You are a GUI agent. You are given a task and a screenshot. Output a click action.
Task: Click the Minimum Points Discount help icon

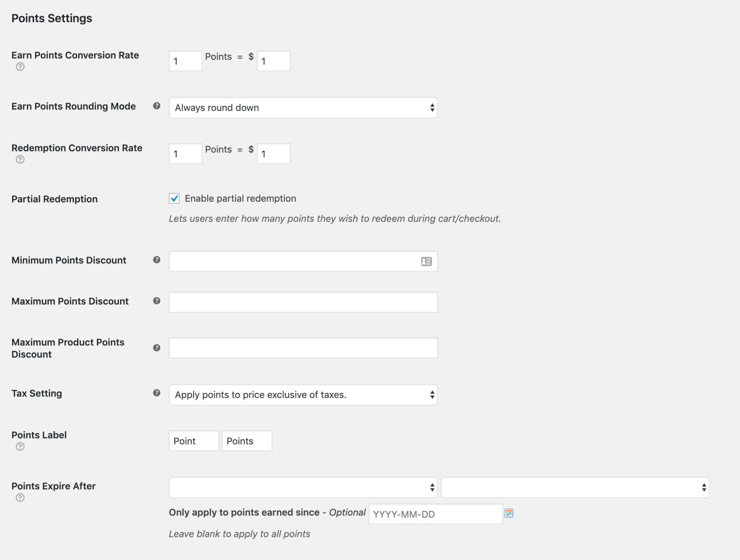156,260
